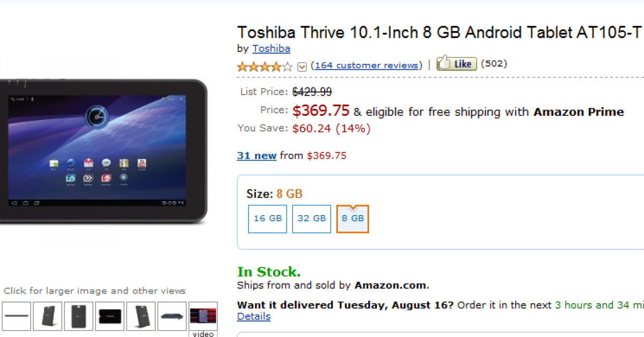Expand the rating breakdown dropdown arrow
This screenshot has width=644, height=337.
point(302,67)
